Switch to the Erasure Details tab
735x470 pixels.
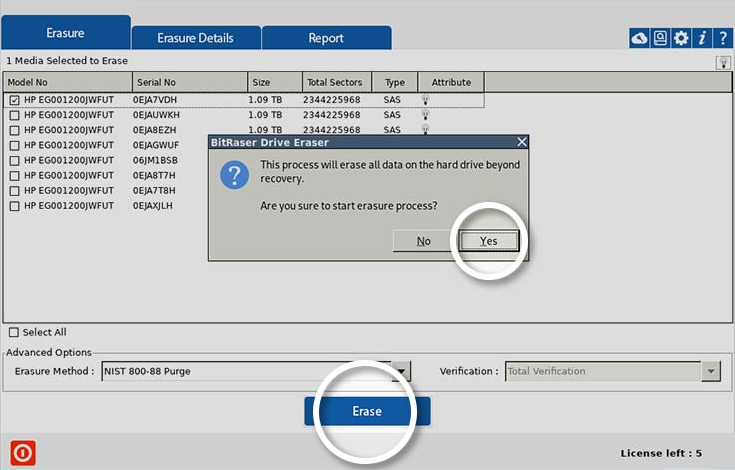pyautogui.click(x=195, y=38)
